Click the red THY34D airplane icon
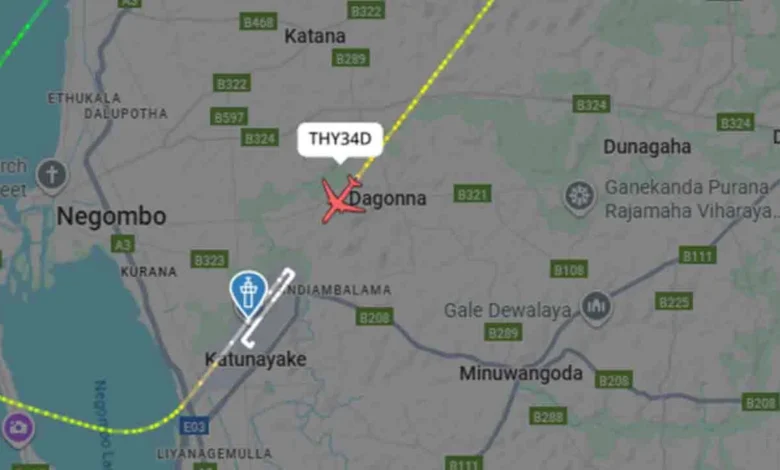 (x=341, y=200)
